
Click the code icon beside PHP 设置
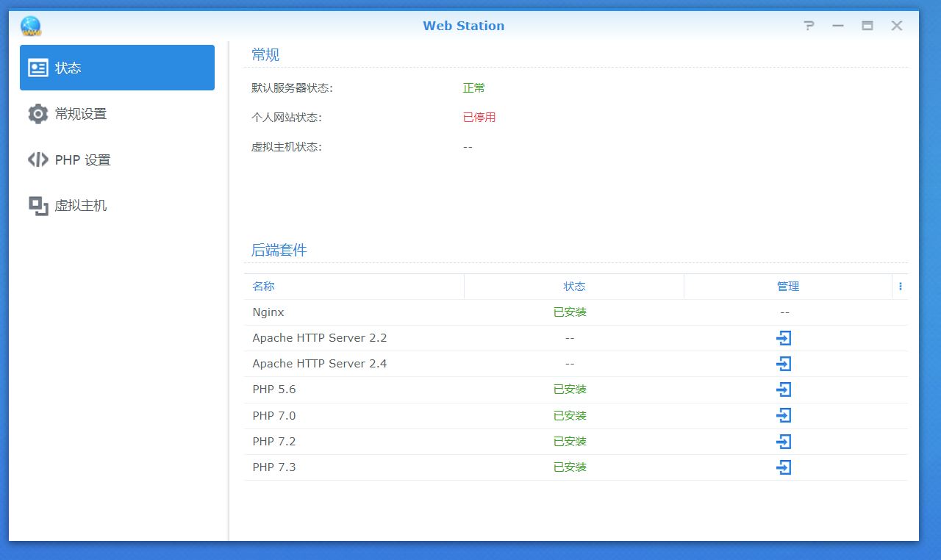[x=37, y=159]
